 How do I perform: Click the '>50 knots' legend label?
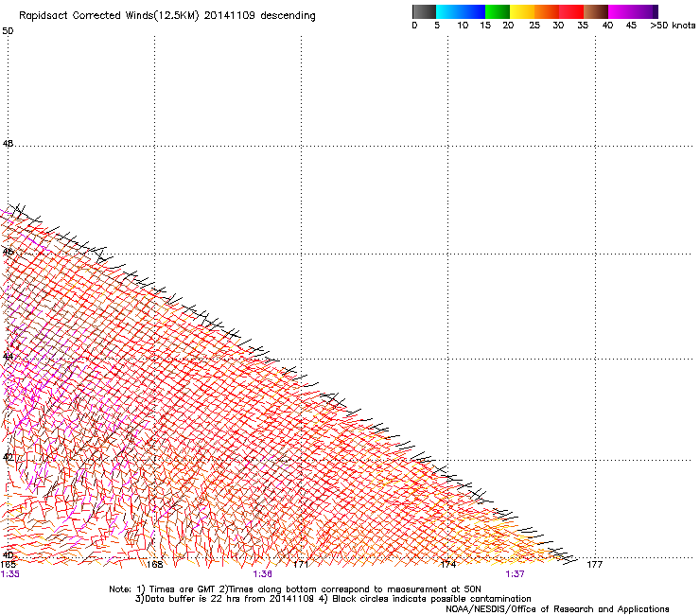point(673,26)
